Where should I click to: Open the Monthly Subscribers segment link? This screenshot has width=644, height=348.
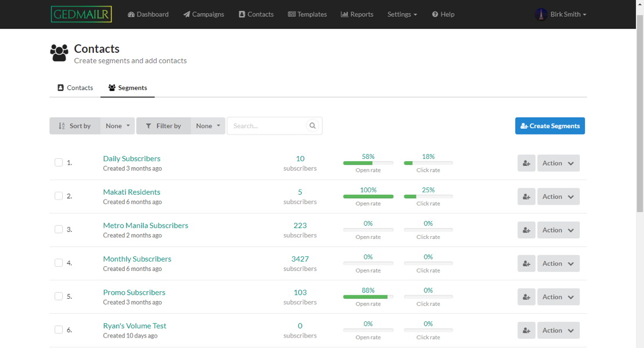point(137,259)
